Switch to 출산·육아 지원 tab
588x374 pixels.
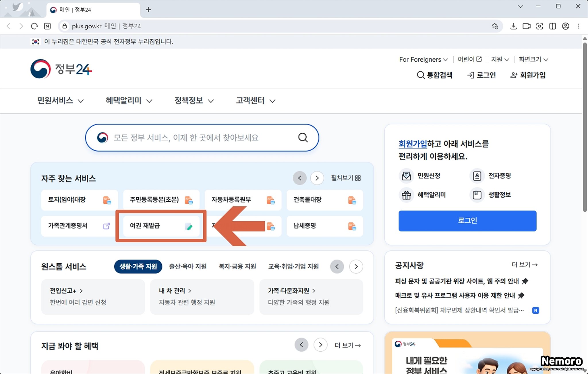(188, 266)
